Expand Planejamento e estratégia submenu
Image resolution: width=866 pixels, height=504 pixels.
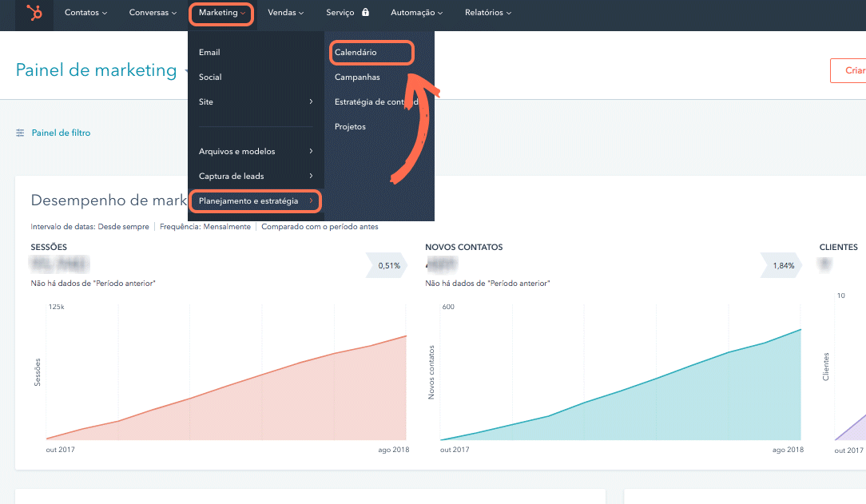[x=256, y=201]
